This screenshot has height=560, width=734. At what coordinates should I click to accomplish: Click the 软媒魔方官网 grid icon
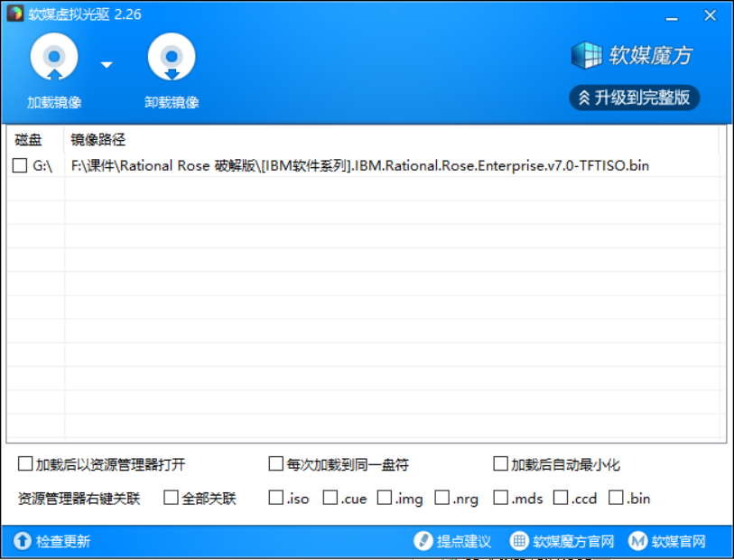pos(518,541)
